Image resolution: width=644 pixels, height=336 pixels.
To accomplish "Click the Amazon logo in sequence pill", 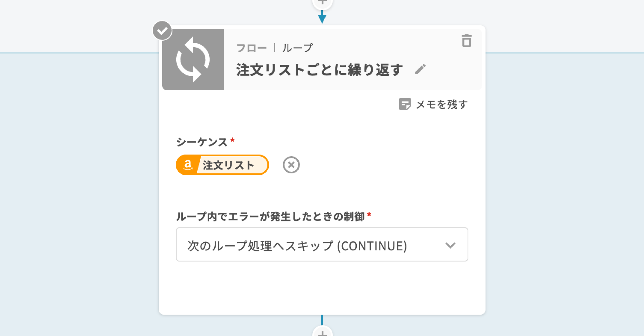I will [188, 165].
